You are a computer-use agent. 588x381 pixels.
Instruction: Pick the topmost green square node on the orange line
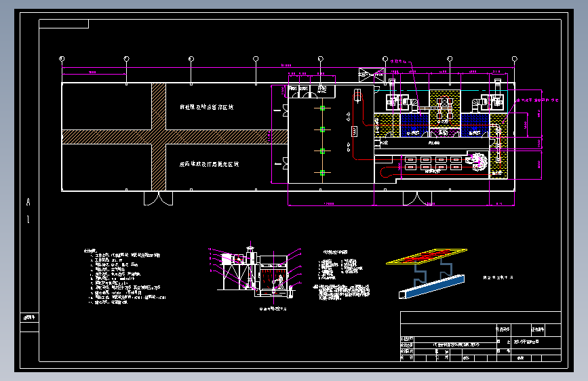(322, 108)
